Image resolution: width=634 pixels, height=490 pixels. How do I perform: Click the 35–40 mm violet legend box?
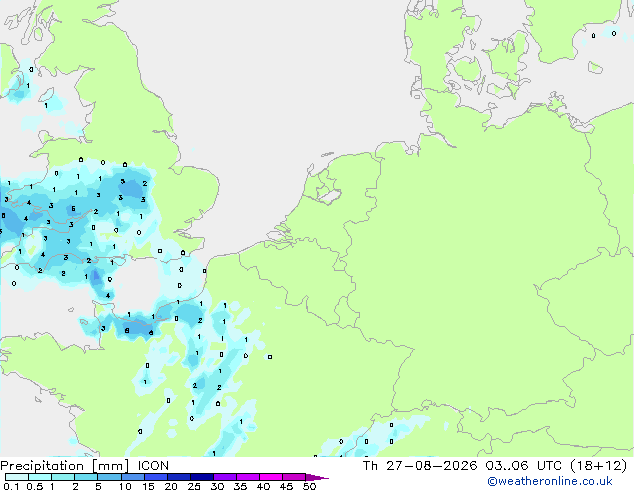pos(247,477)
